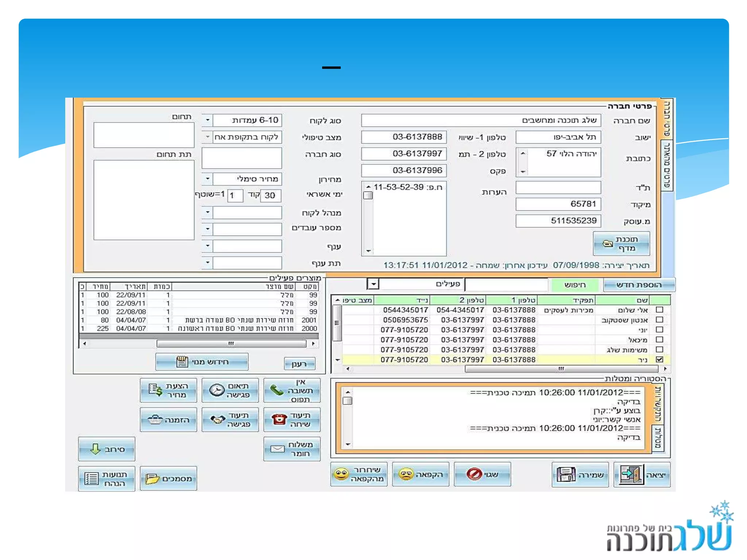Click the Save (שמירה) floppy disk icon

tap(566, 474)
